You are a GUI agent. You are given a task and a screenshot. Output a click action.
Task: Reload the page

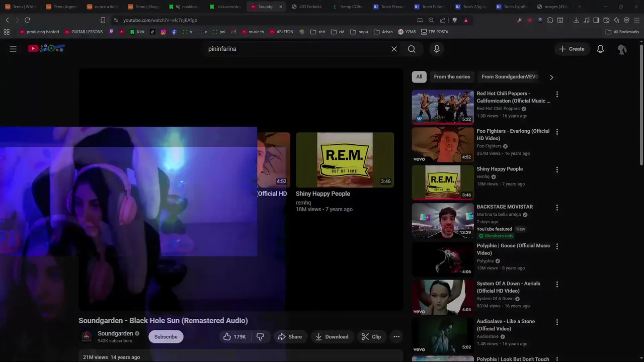click(x=27, y=20)
